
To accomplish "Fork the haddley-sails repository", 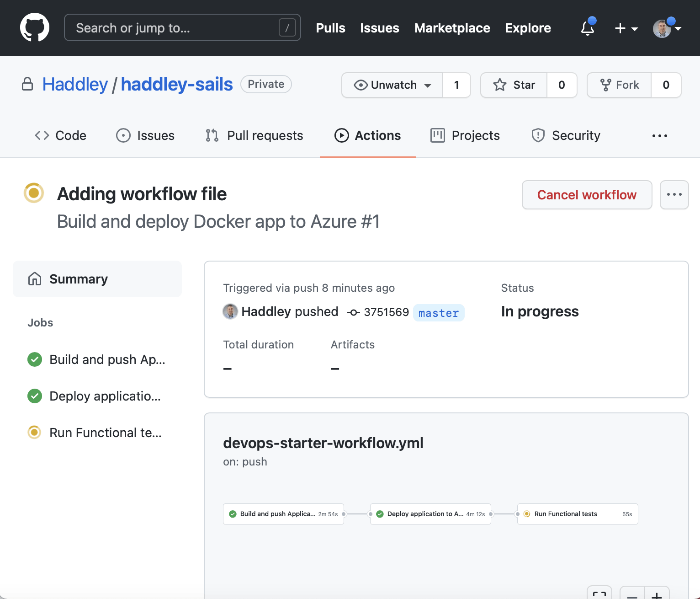I will 620,85.
